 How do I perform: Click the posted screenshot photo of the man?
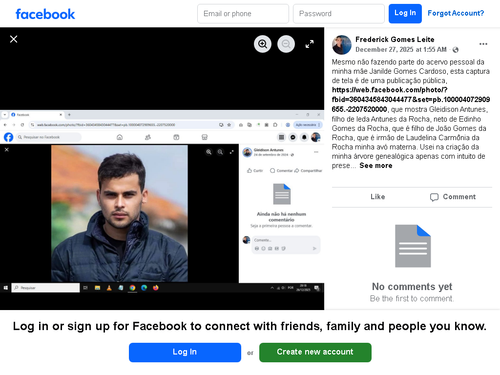pos(162,202)
